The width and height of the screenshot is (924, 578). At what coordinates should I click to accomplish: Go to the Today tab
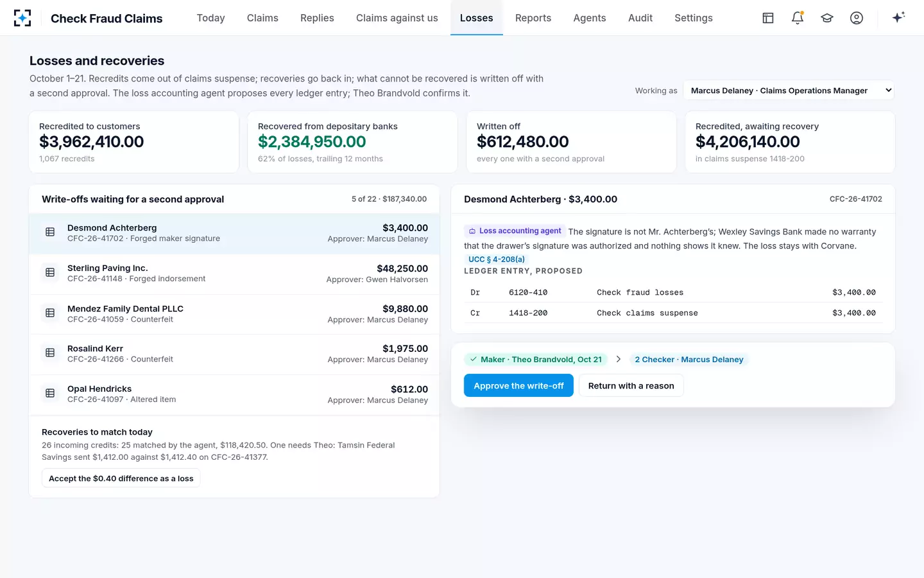[210, 18]
